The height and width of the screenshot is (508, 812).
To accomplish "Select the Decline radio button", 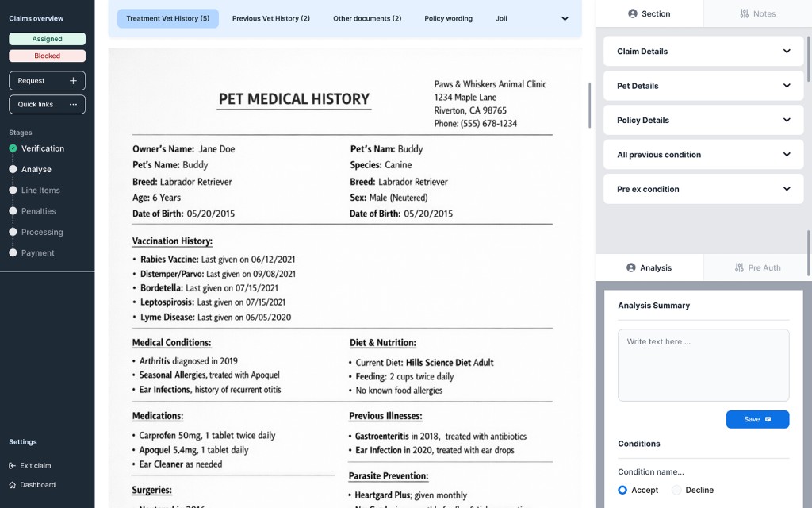I will [x=676, y=490].
